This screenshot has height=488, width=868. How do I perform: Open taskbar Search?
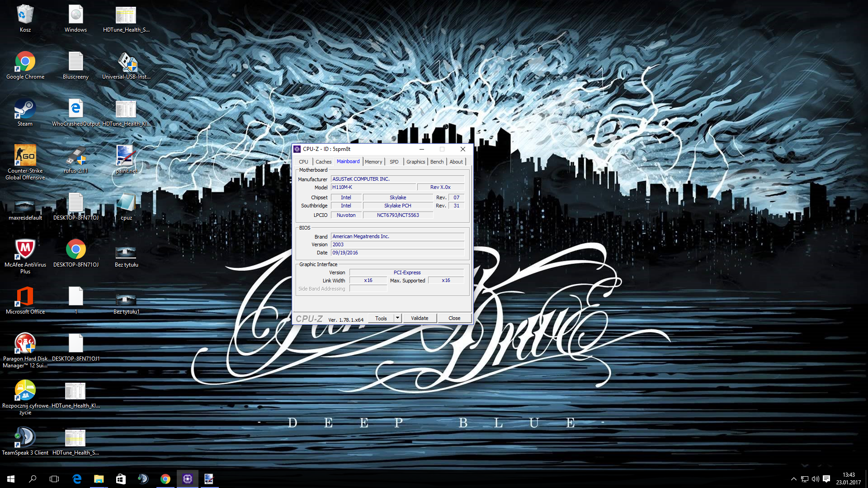click(33, 479)
